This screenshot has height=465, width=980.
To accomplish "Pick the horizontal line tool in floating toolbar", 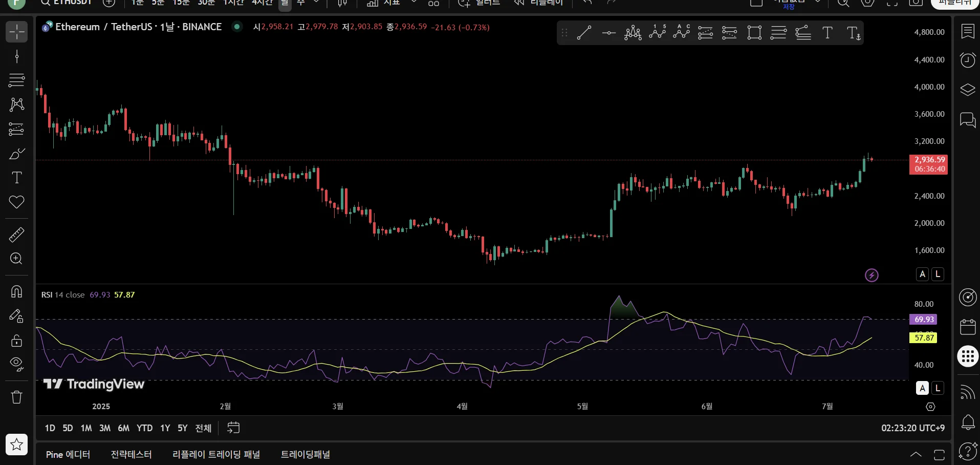I will 608,33.
